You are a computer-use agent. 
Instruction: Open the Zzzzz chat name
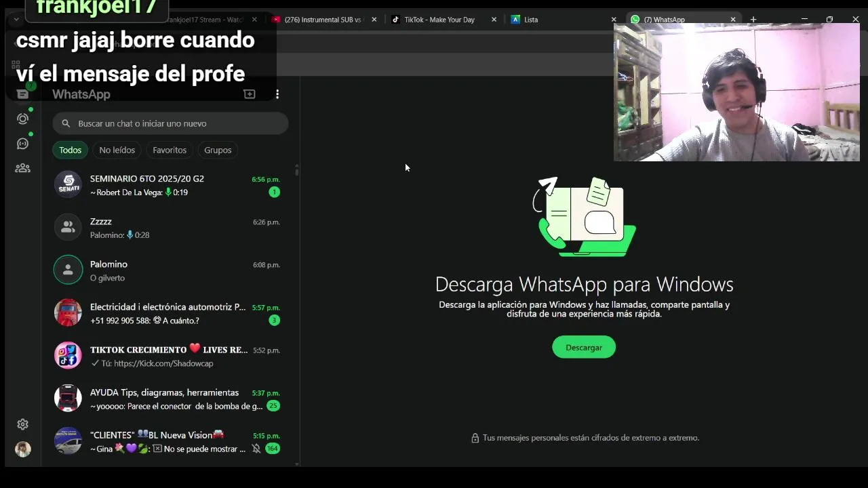point(101,222)
